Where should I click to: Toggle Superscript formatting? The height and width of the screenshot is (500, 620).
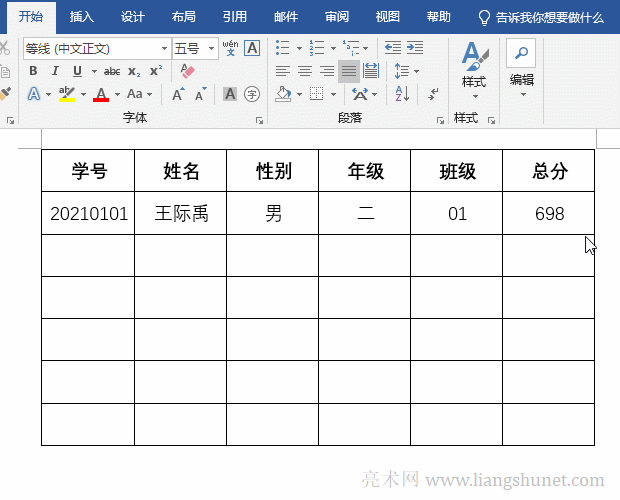[x=156, y=70]
